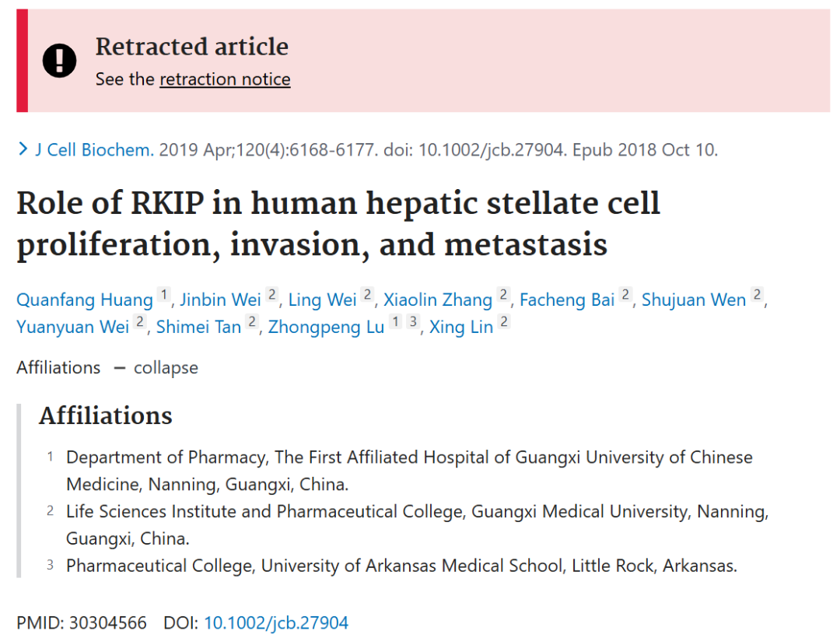840x638 pixels.
Task: Click affiliation superscript 1 next to Quanfang Huang
Action: [x=164, y=294]
